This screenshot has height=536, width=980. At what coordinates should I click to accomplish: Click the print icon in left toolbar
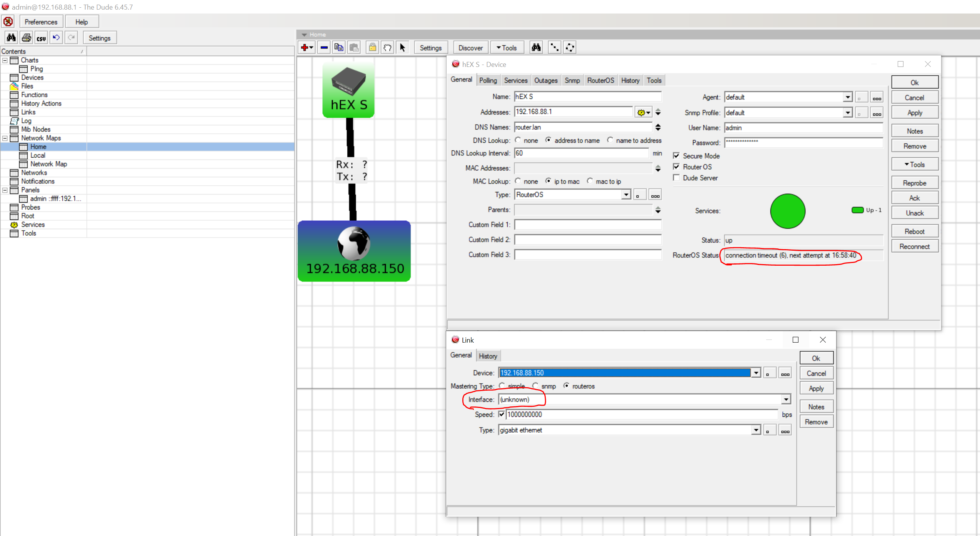(x=27, y=38)
